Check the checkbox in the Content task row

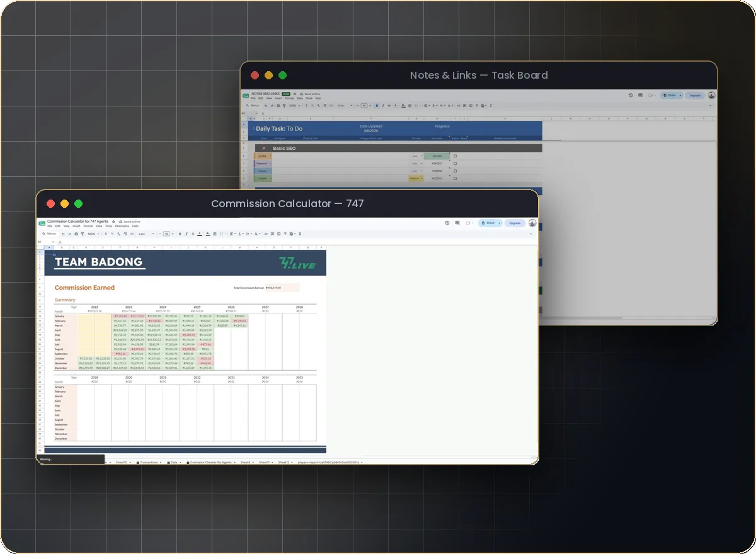455,178
